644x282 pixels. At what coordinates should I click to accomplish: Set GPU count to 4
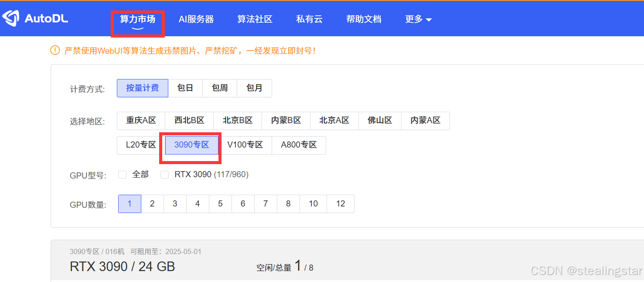pos(198,204)
